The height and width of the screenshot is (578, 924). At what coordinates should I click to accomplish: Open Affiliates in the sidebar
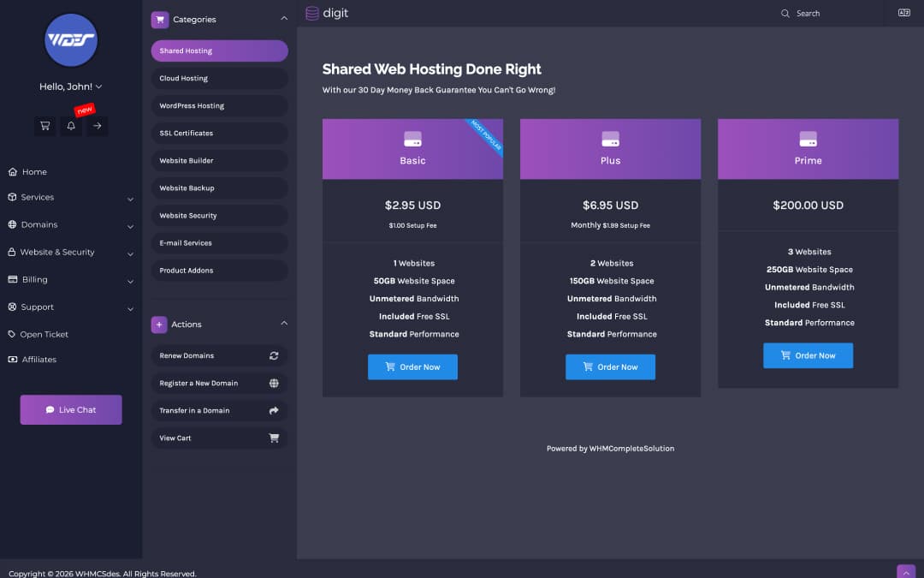33,360
